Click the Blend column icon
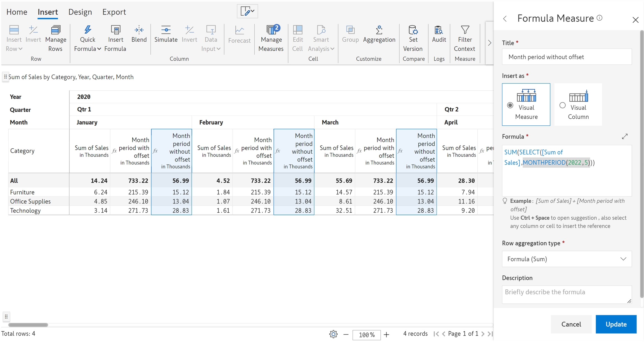 [139, 30]
